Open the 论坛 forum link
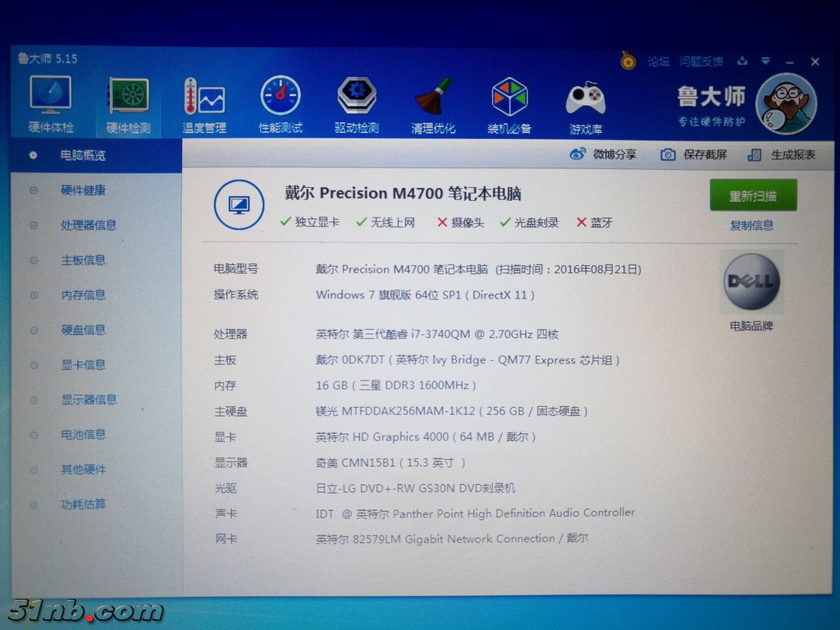This screenshot has height=630, width=840. [658, 61]
